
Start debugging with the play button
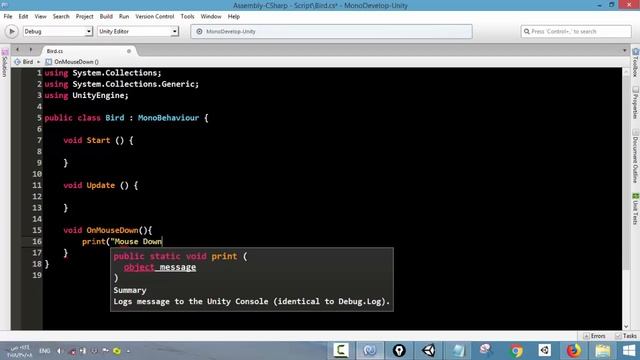point(11,31)
